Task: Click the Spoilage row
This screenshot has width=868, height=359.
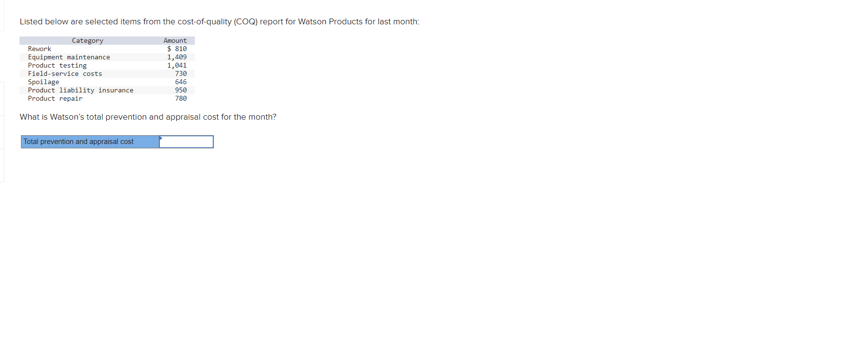Action: (x=43, y=82)
